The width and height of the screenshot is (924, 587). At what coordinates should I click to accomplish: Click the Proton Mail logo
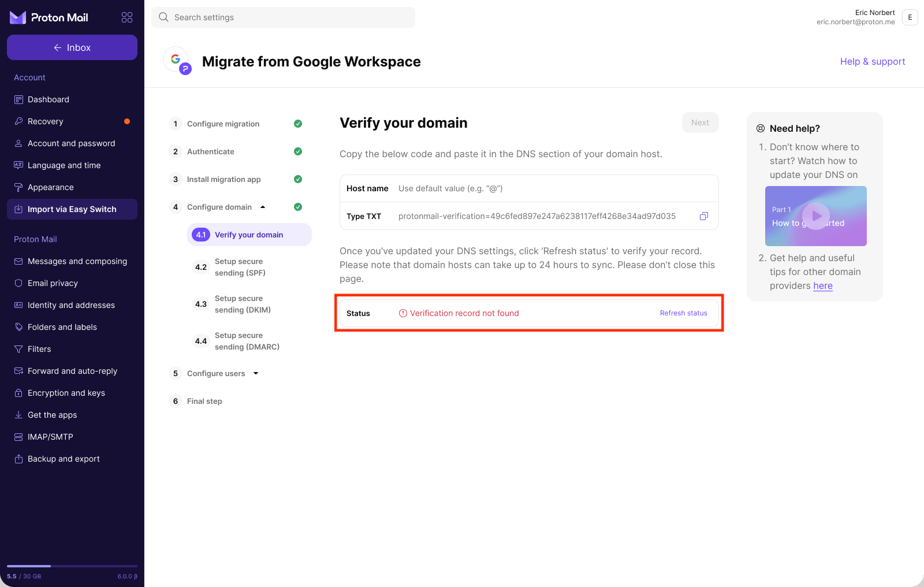tap(49, 17)
